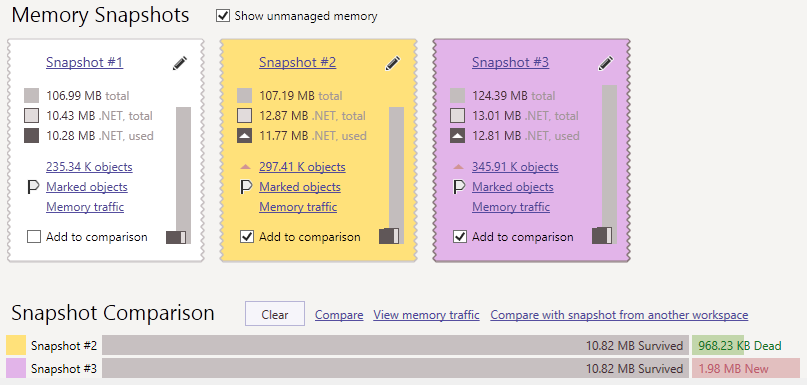Click the marked objects flag icon in Snapshot #1
Screen dimensions: 807x385
point(33,187)
